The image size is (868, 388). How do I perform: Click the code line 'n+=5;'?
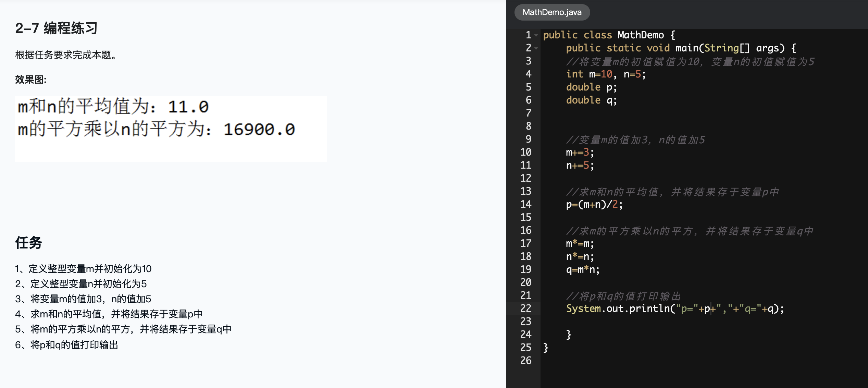tap(580, 165)
